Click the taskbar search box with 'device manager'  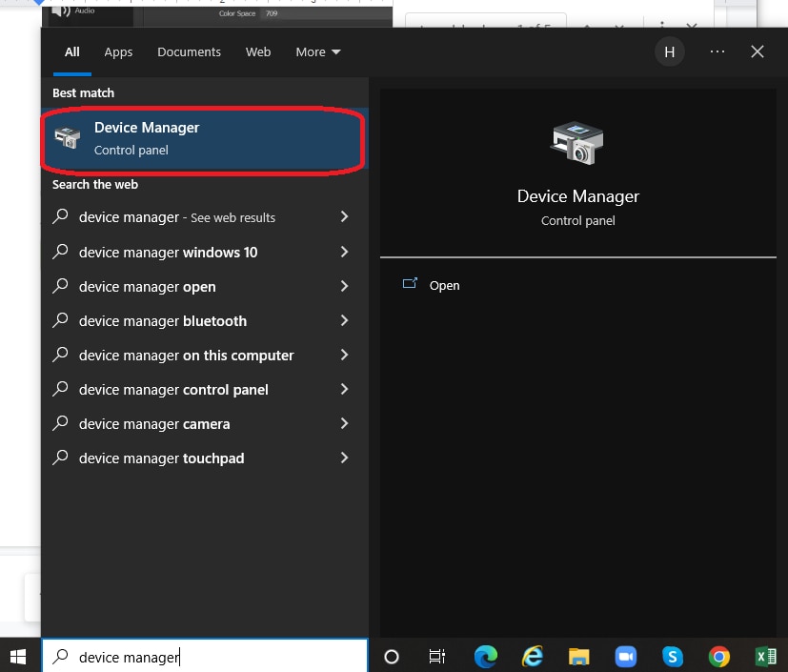click(205, 656)
